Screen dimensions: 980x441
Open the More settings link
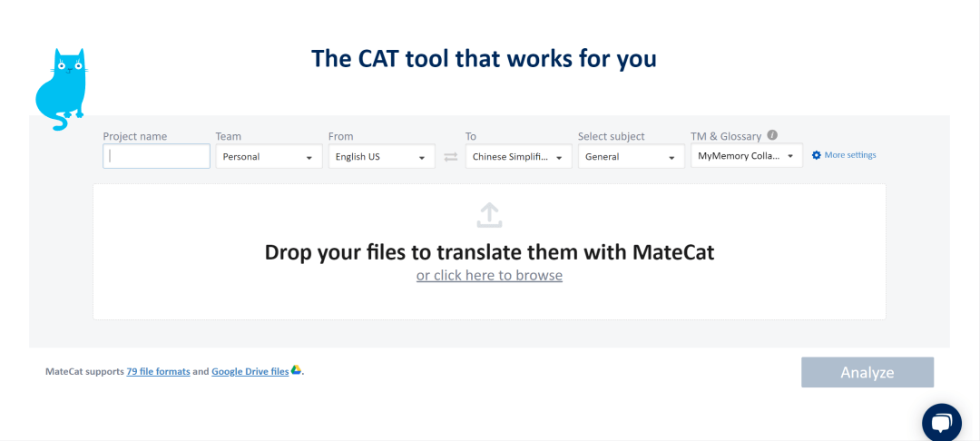tap(850, 155)
